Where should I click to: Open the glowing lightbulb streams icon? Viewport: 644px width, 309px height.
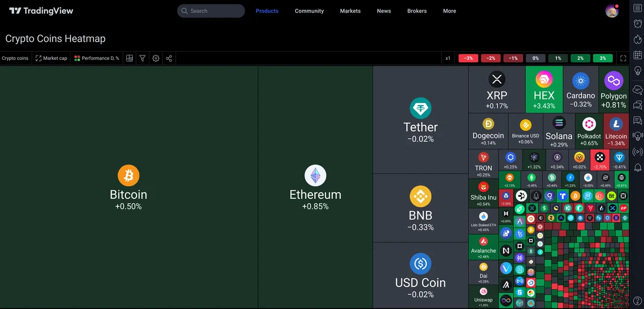pos(637,136)
